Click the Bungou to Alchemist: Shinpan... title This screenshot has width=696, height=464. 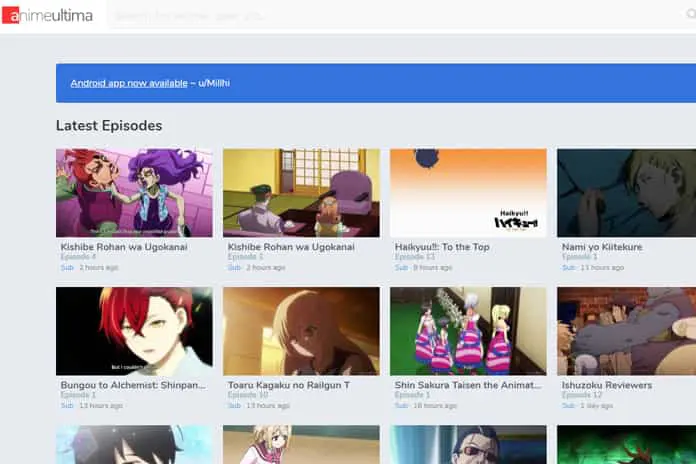coord(133,385)
